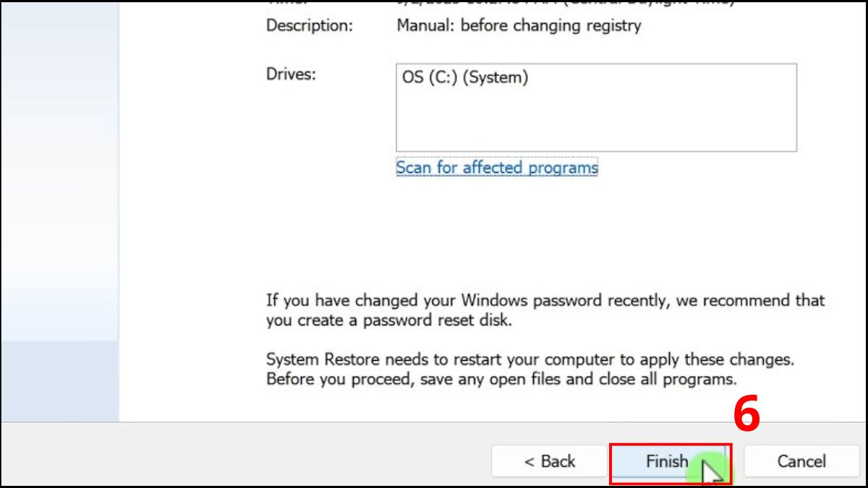Go back with the Back button
The image size is (868, 488).
point(549,461)
